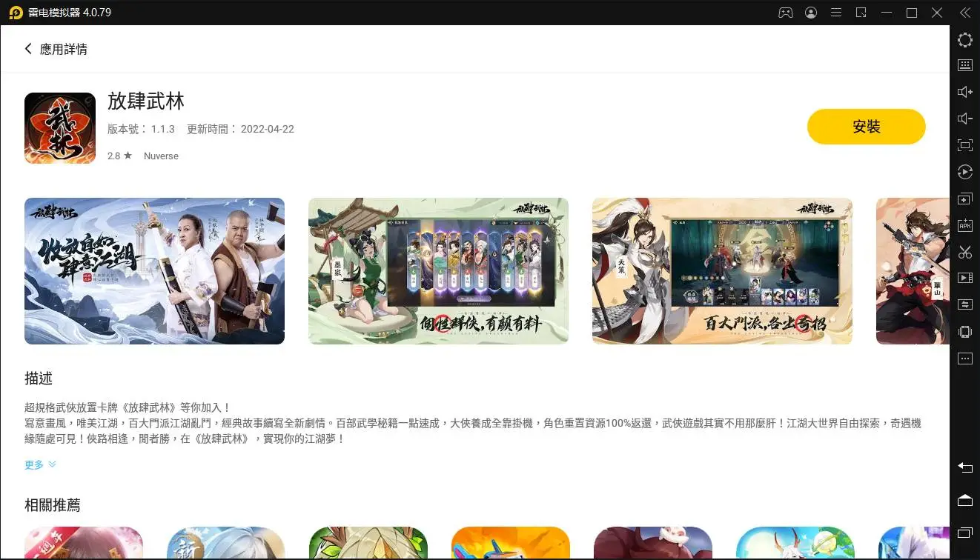Tap Android home button in sidebar
This screenshot has height=560, width=980.
point(964,500)
